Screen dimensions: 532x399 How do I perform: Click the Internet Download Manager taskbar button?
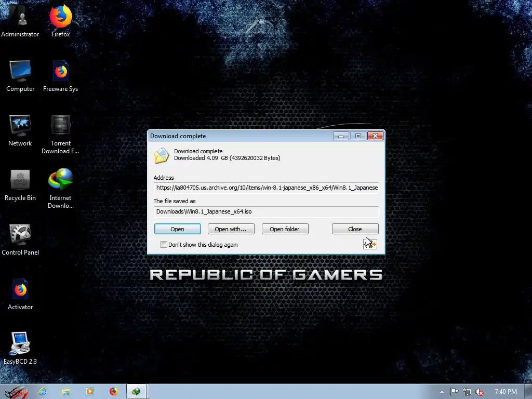tap(137, 392)
